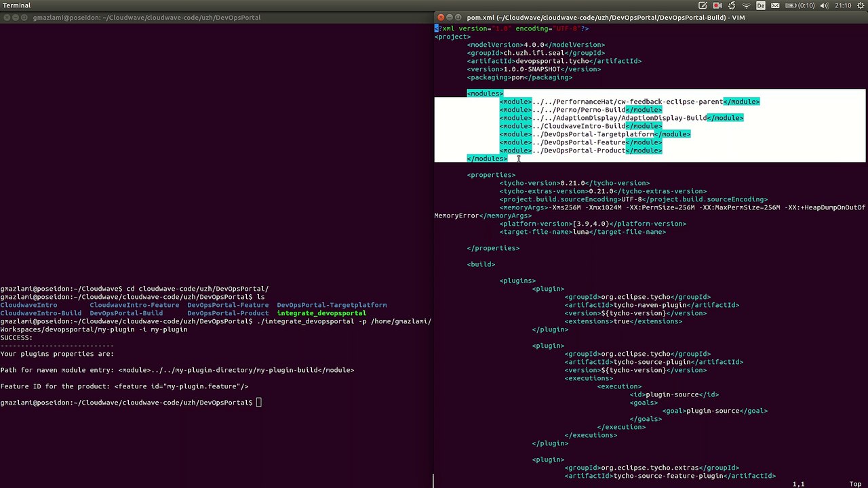Click the opening build tag in VIM
Viewport: 868px width, 488px height.
pyautogui.click(x=481, y=264)
